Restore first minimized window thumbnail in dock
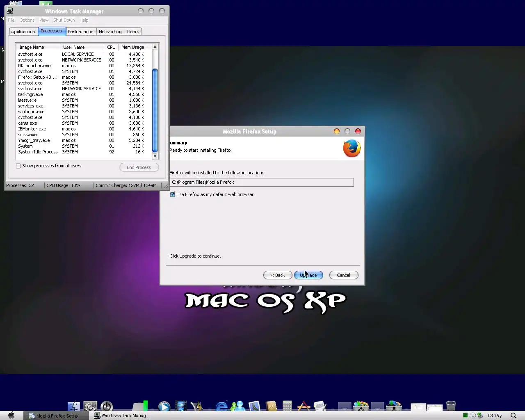 418,407
